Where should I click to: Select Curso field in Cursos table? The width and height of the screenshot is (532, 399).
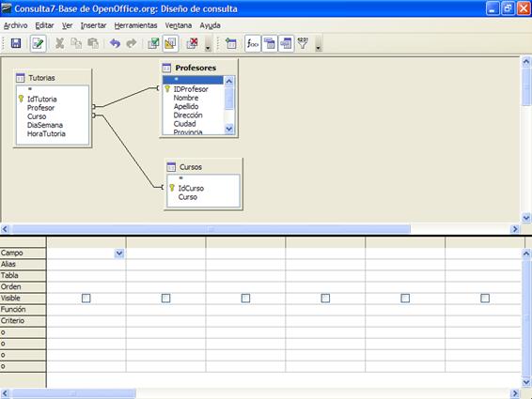[x=188, y=197]
